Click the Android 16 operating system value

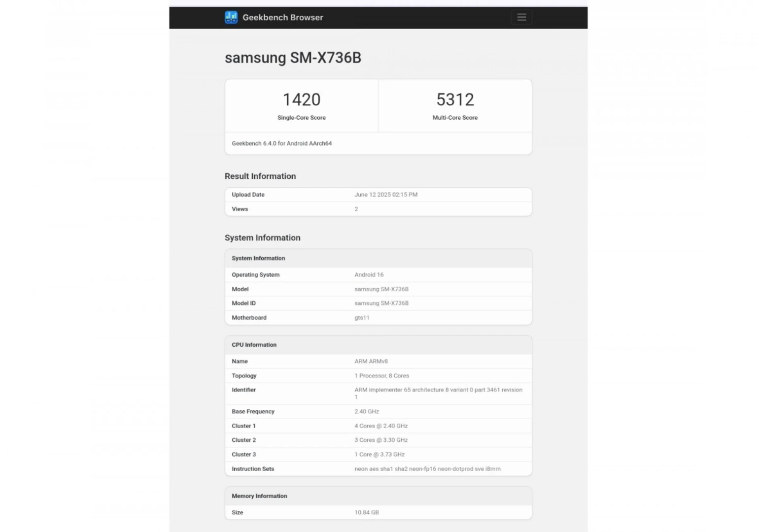(369, 275)
